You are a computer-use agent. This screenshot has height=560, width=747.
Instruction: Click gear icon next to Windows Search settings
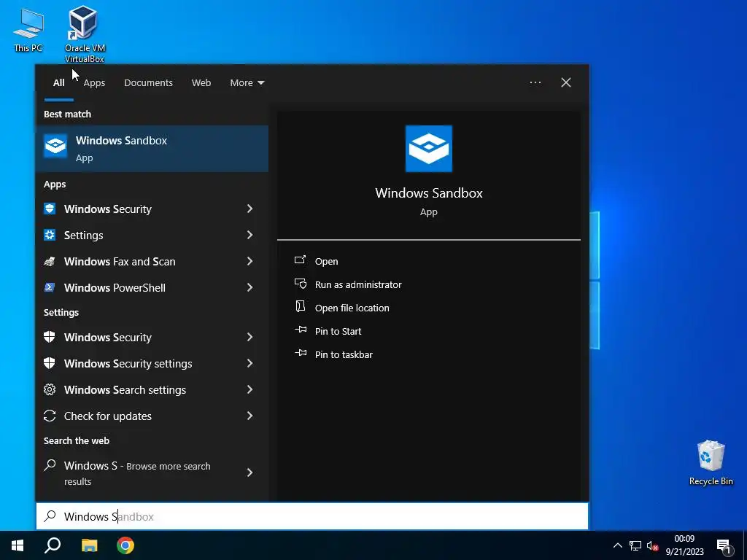click(50, 389)
